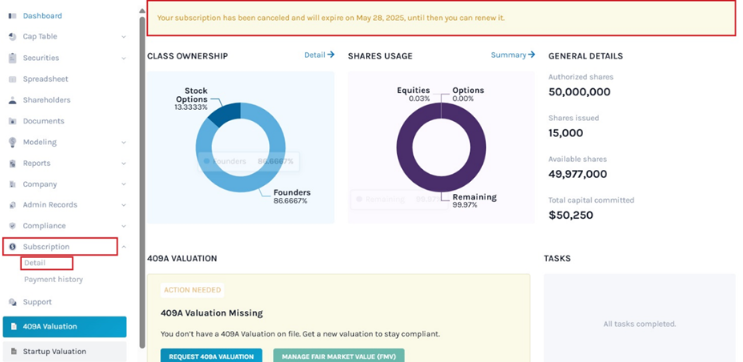743x362 pixels.
Task: Click the Dashboard sidebar icon
Action: click(x=12, y=16)
